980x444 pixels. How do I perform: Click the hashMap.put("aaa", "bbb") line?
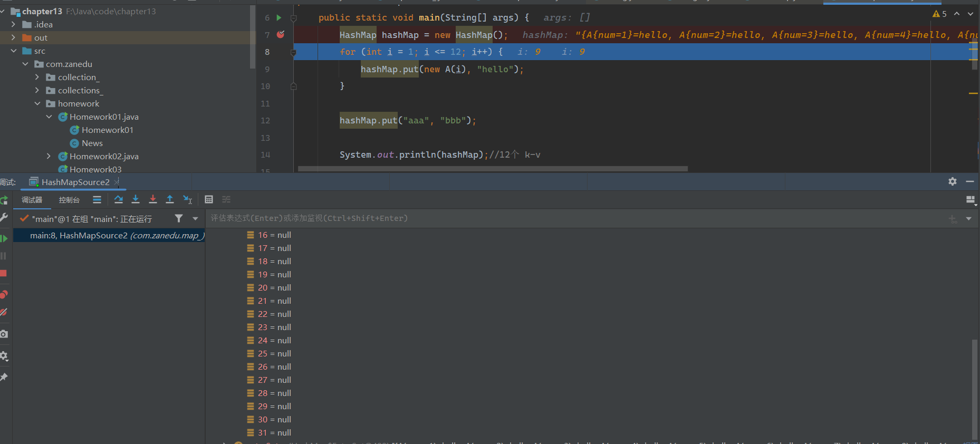(408, 121)
